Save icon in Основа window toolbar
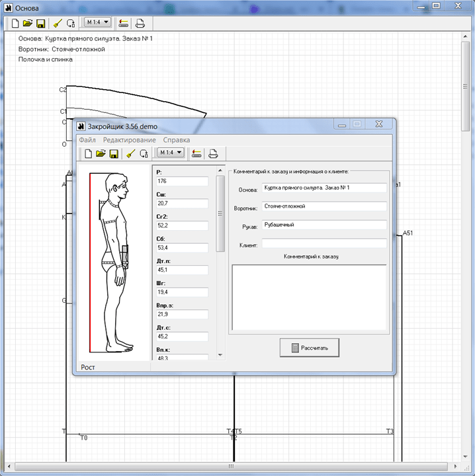The image size is (475, 476). [41, 24]
